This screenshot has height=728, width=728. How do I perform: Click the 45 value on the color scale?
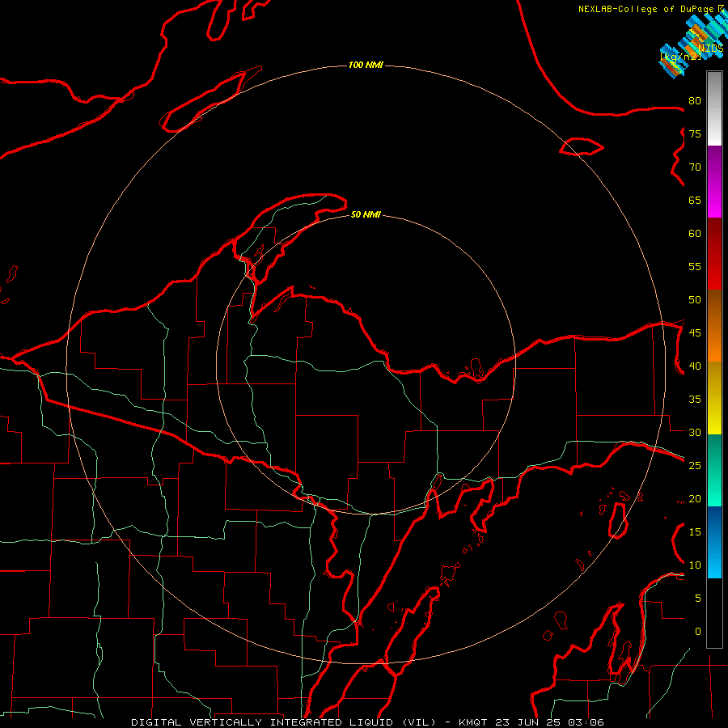click(x=695, y=333)
